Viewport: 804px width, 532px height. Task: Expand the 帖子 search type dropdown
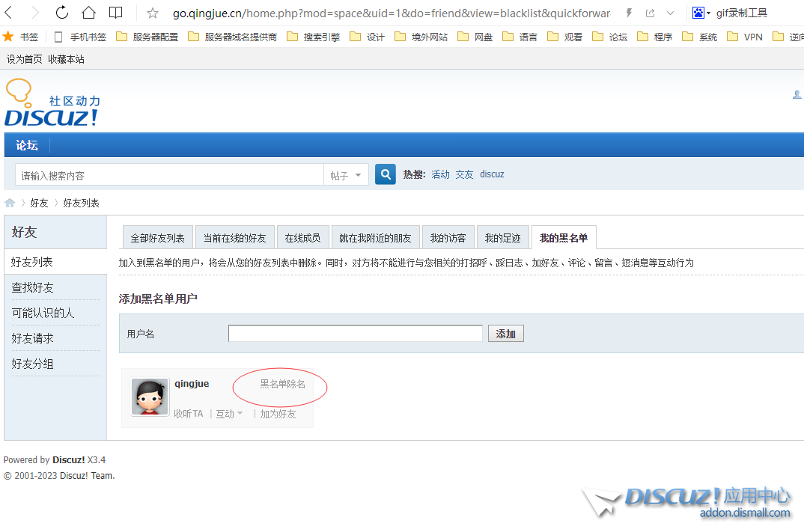(346, 175)
